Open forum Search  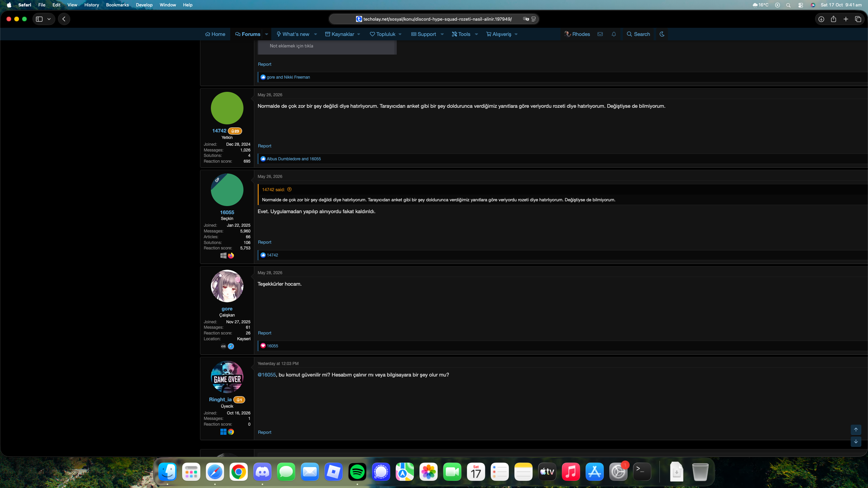click(x=638, y=34)
